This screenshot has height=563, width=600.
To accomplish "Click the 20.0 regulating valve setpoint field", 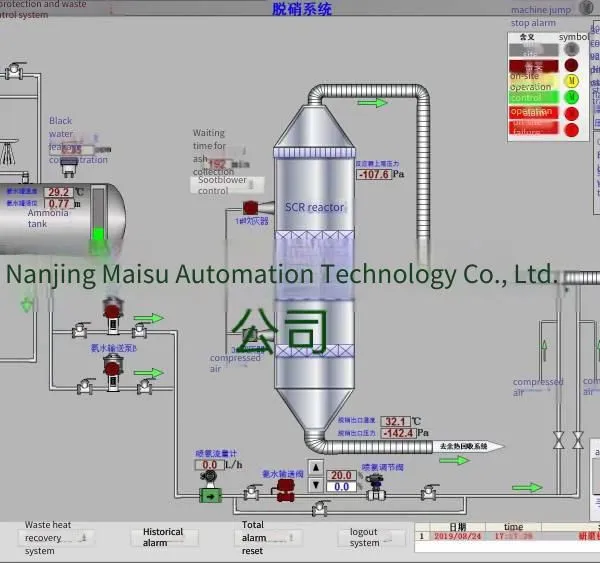I will coord(341,475).
